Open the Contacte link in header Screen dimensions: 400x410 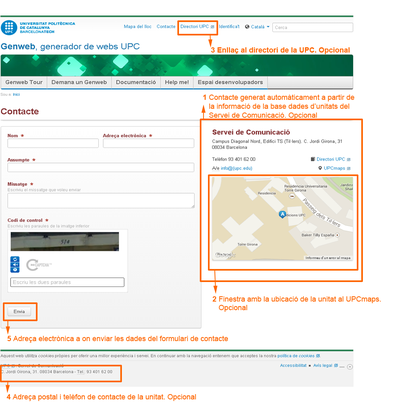[166, 26]
